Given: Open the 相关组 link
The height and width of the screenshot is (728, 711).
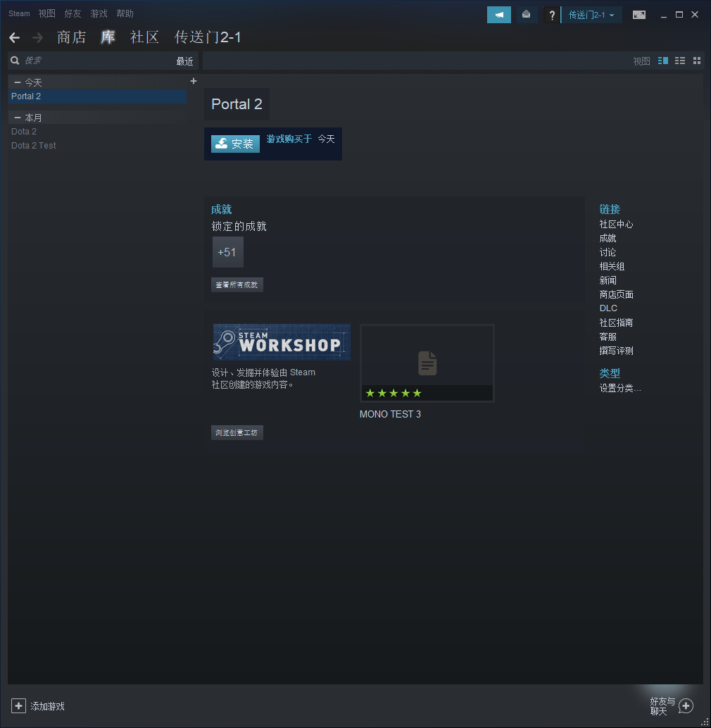Looking at the screenshot, I should pyautogui.click(x=612, y=267).
